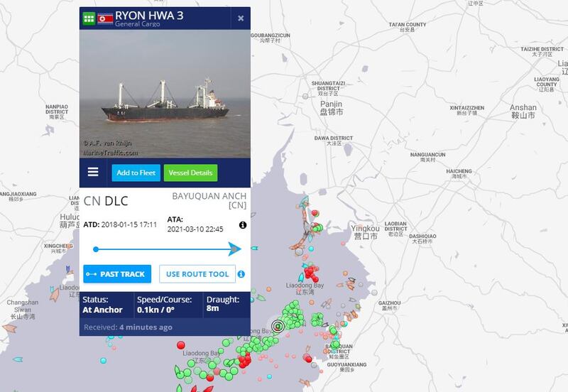Click the ATA 2021-03-10 22:45 timestamp
This screenshot has height=392, width=568.
[x=195, y=224]
